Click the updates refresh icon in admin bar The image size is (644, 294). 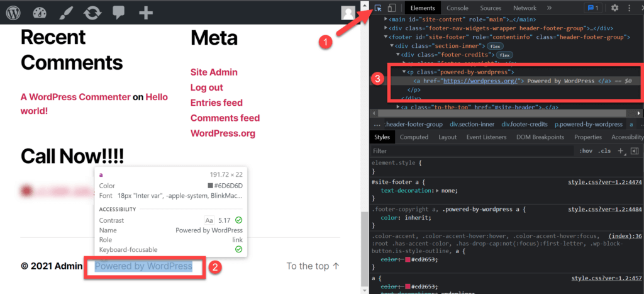pos(92,13)
